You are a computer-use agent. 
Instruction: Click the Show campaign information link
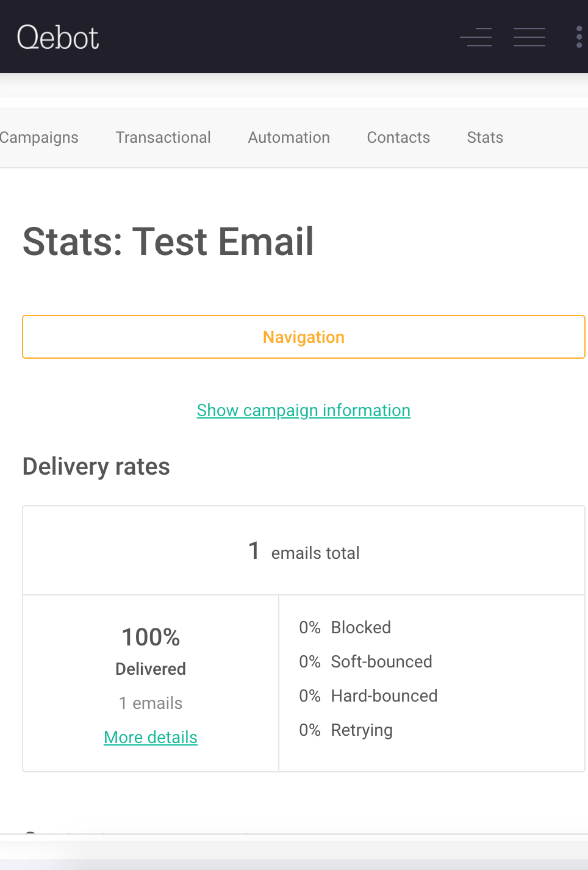[x=303, y=411]
